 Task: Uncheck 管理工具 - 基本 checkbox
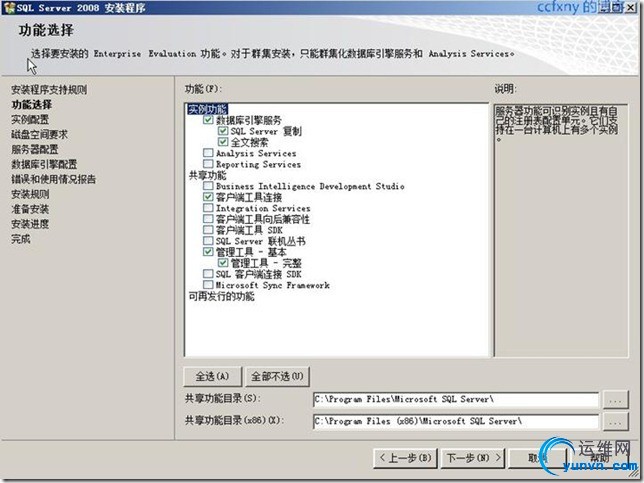[x=208, y=252]
